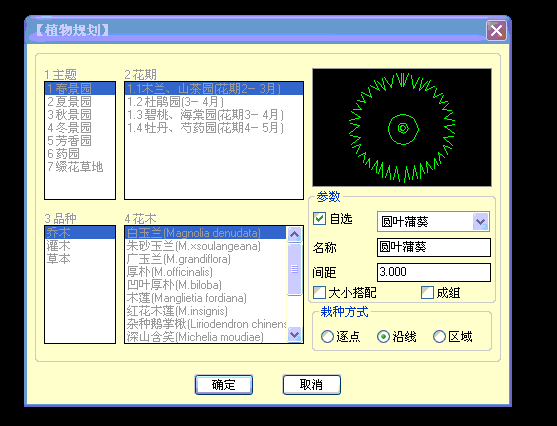Select the 区域 planting radio button
The width and height of the screenshot is (557, 426).
[x=439, y=336]
